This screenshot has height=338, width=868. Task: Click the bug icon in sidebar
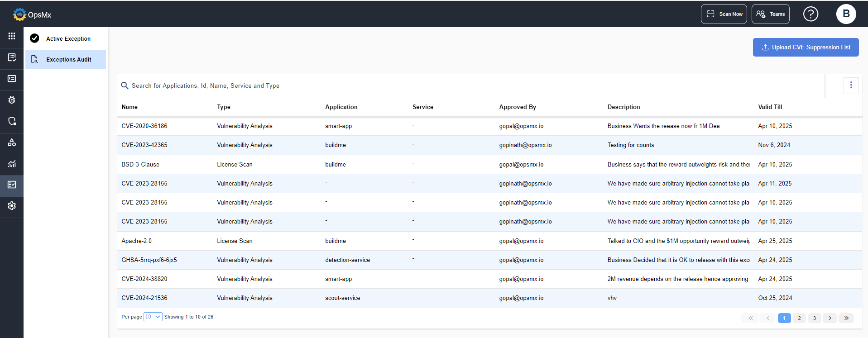pyautogui.click(x=12, y=100)
